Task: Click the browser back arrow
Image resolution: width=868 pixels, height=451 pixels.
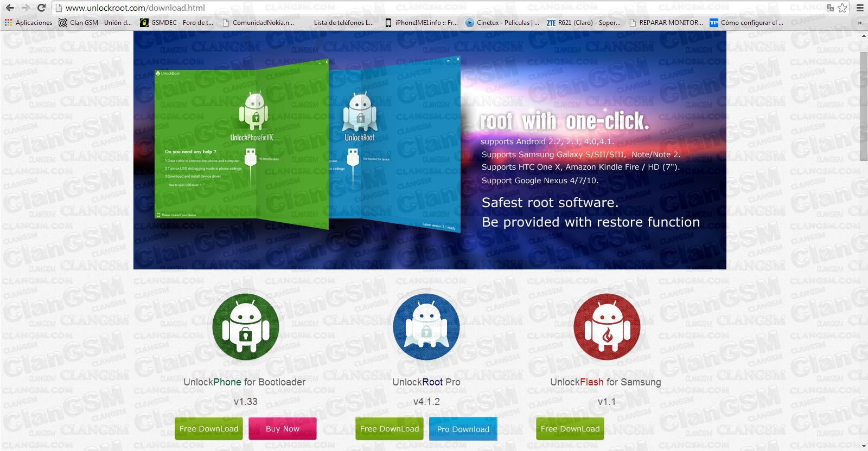Action: click(10, 8)
